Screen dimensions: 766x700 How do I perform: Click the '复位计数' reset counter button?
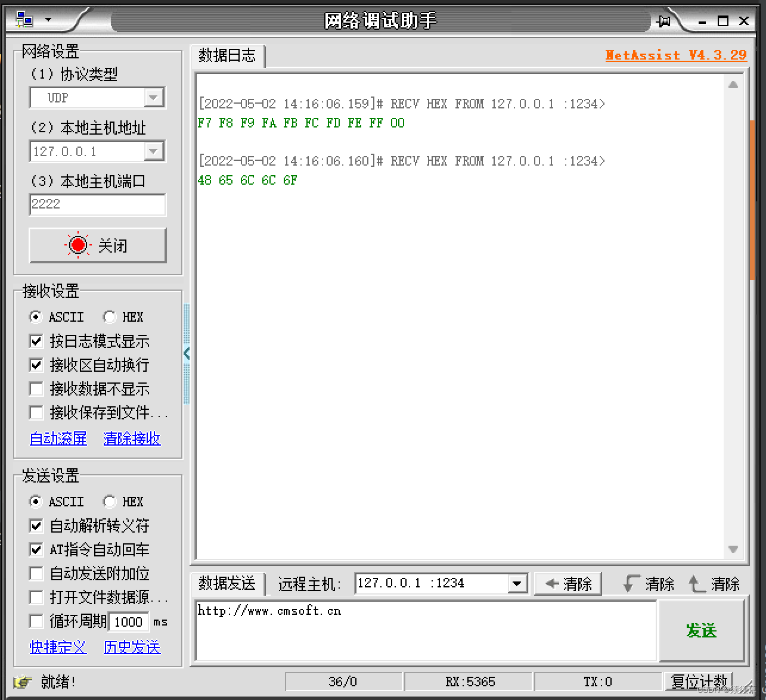coord(699,682)
